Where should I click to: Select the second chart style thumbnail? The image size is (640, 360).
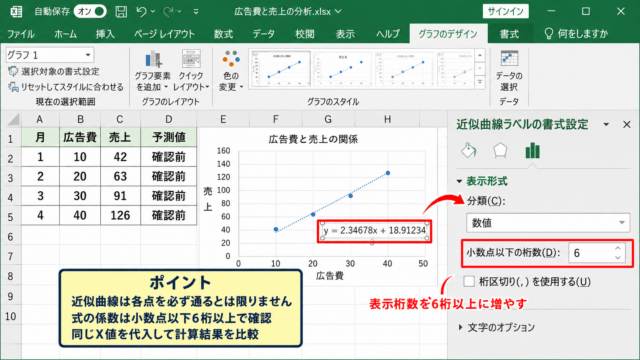coord(342,69)
